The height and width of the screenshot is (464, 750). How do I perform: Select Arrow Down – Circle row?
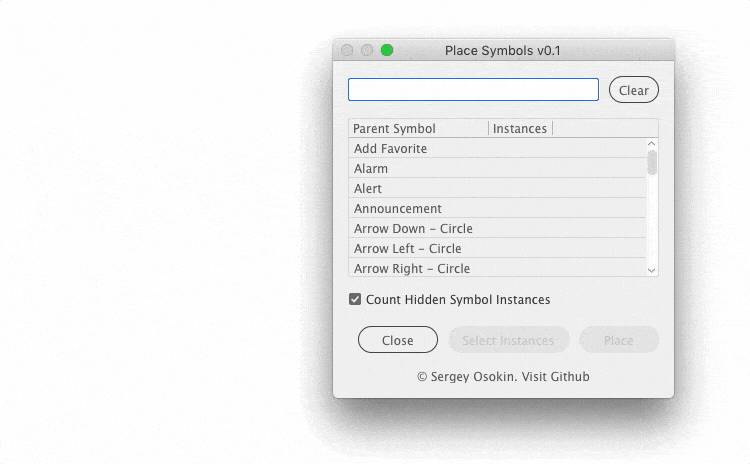[497, 229]
